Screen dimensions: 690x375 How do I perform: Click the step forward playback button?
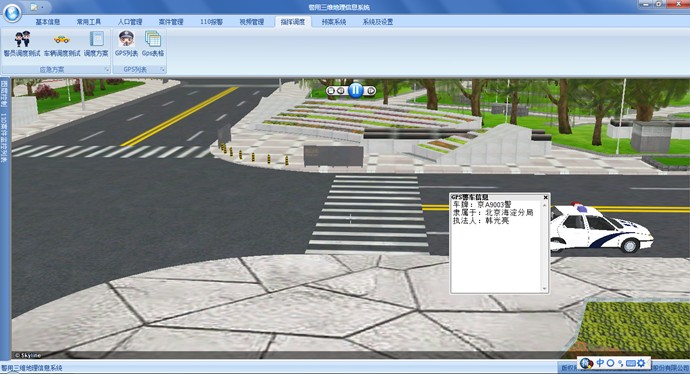pyautogui.click(x=371, y=90)
